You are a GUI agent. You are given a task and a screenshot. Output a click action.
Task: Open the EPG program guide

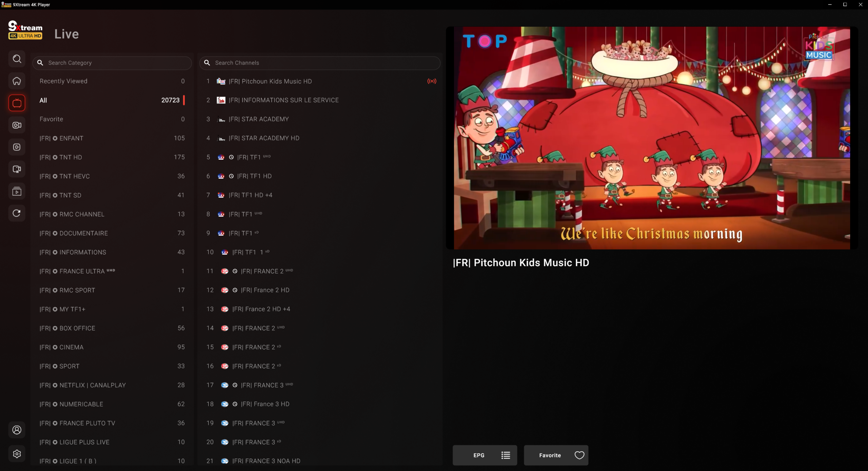tap(485, 455)
